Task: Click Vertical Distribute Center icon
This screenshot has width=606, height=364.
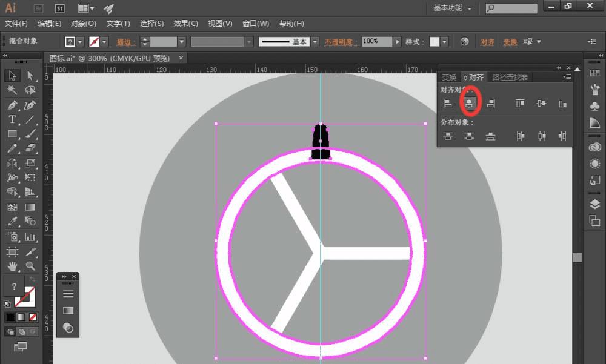Action: [469, 136]
